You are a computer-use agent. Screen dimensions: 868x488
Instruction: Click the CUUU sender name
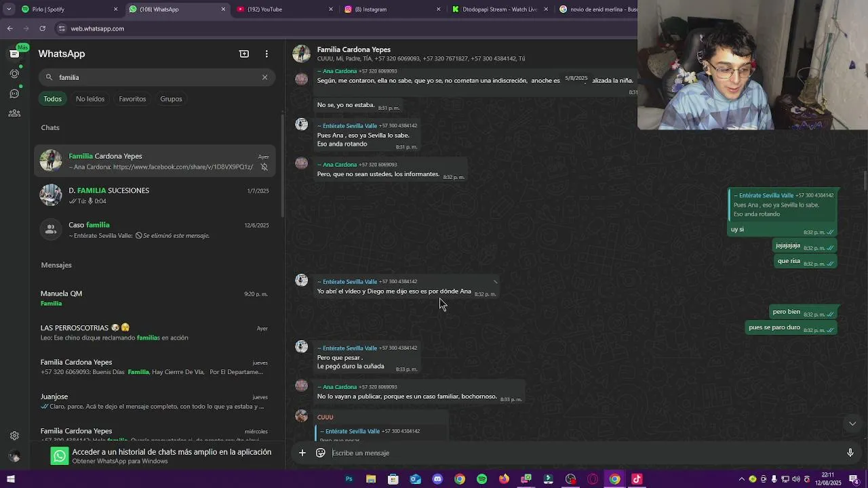(x=325, y=417)
